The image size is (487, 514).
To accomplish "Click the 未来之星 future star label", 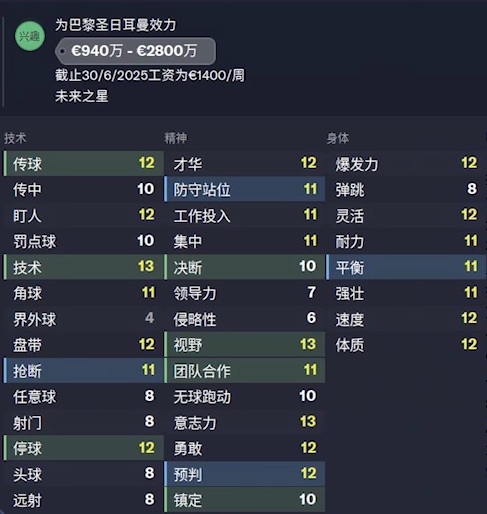I will (82, 96).
